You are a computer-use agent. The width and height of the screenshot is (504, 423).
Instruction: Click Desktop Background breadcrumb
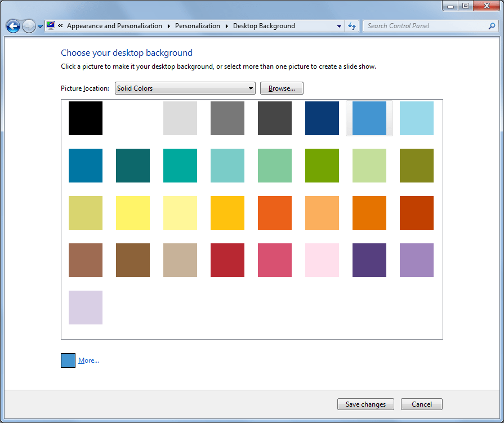264,26
